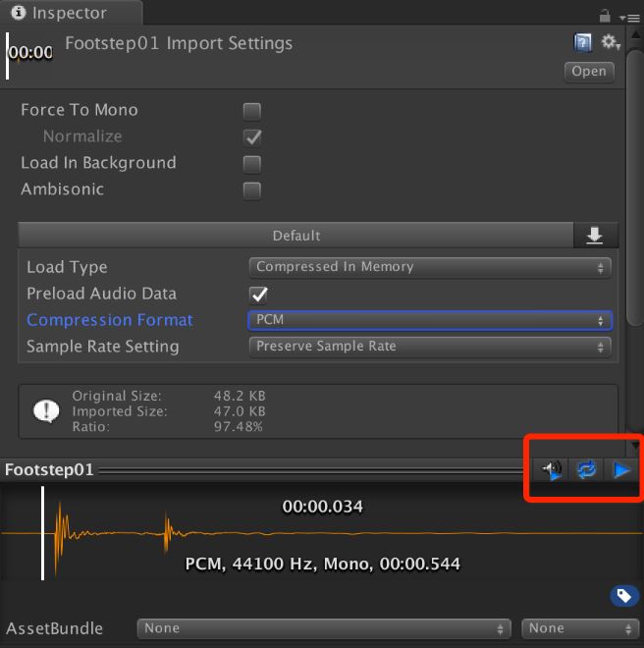Click the Inspector lock icon
644x648 pixels.
[x=605, y=15]
